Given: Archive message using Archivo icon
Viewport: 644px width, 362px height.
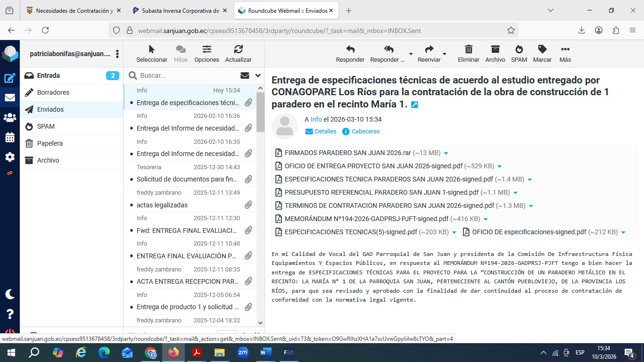Looking at the screenshot, I should pyautogui.click(x=495, y=49).
